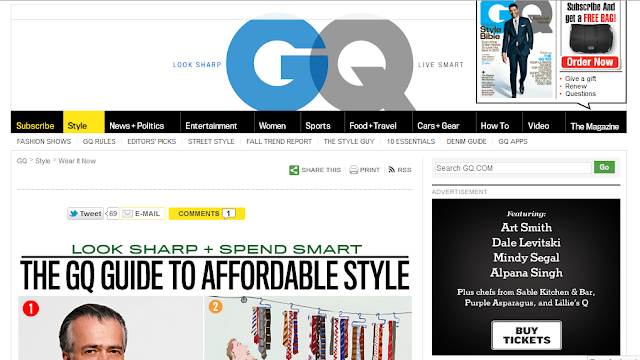Click article image number 1 with man
The image size is (640, 360).
click(110, 328)
